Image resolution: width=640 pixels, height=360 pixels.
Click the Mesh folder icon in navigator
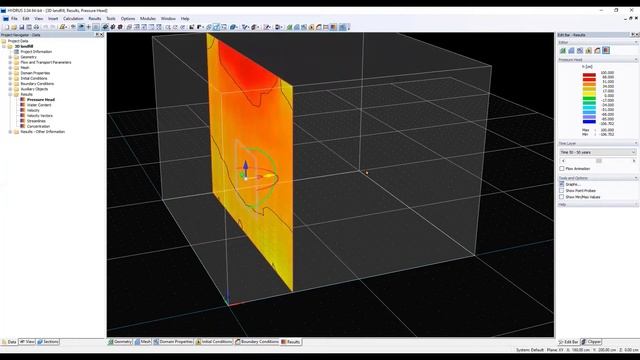pyautogui.click(x=17, y=68)
